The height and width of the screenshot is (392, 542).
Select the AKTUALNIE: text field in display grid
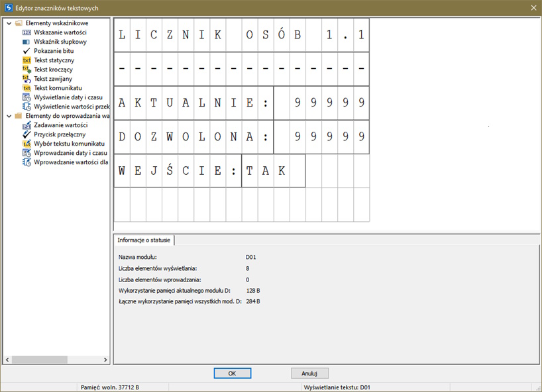pos(193,103)
